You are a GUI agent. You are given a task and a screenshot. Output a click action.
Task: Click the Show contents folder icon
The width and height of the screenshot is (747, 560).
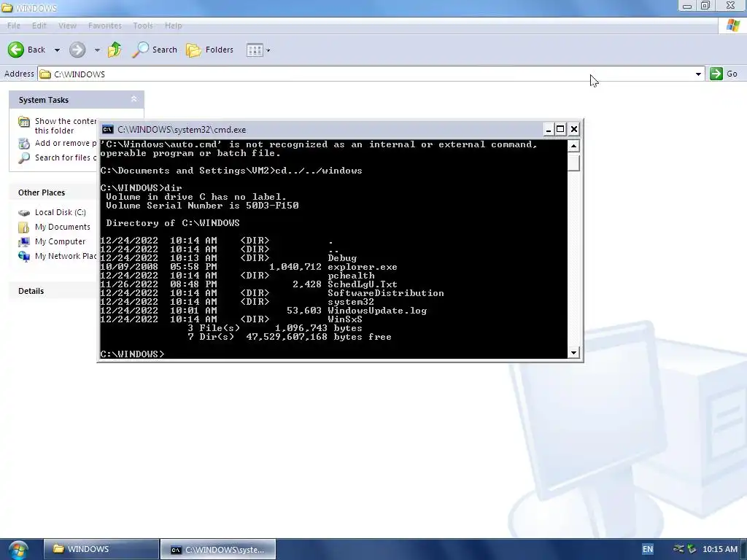24,122
